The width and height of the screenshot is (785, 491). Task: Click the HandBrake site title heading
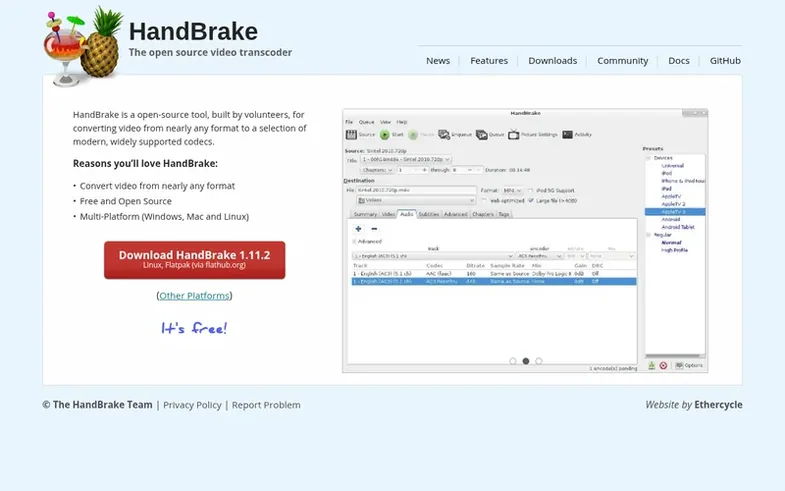(193, 32)
